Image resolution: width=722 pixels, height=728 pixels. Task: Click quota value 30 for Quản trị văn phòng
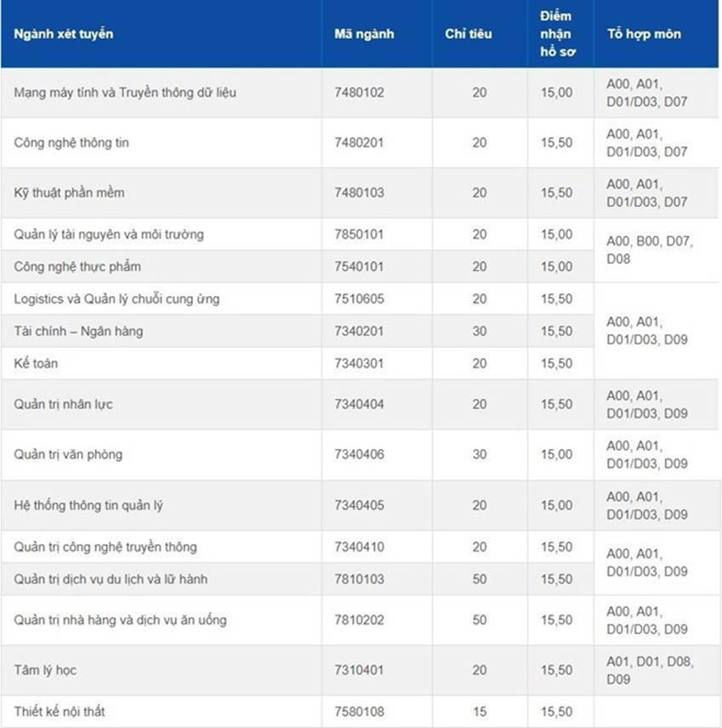480,454
